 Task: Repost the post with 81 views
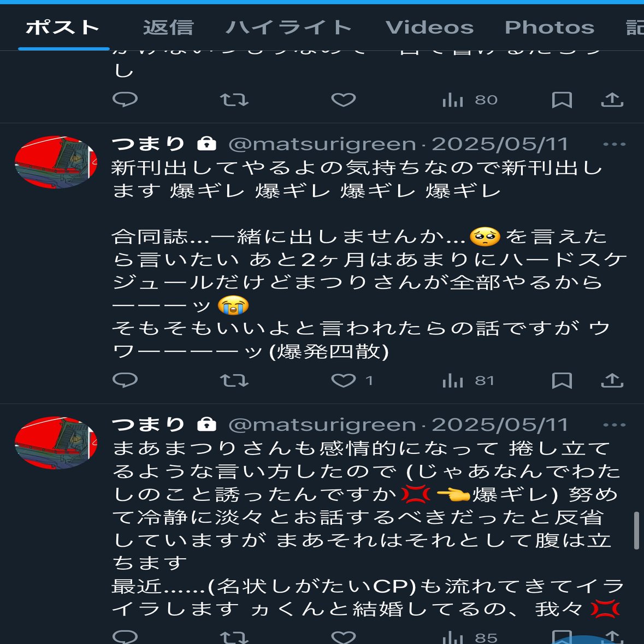[x=234, y=380]
